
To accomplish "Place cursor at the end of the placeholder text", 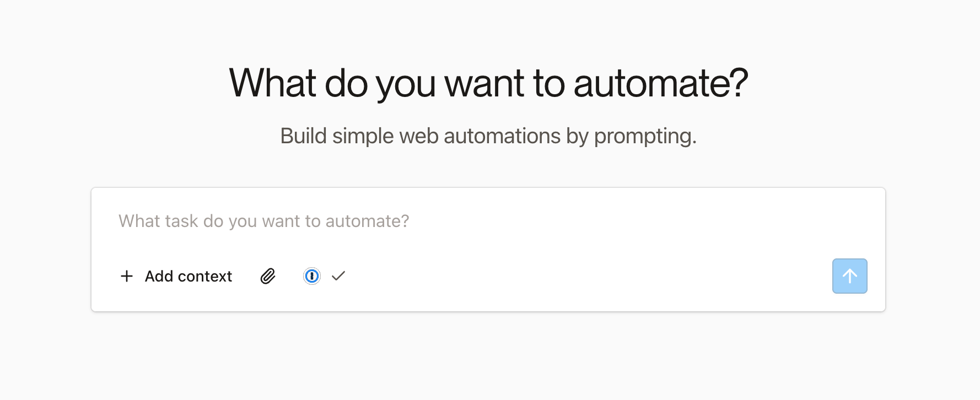I will pos(410,221).
